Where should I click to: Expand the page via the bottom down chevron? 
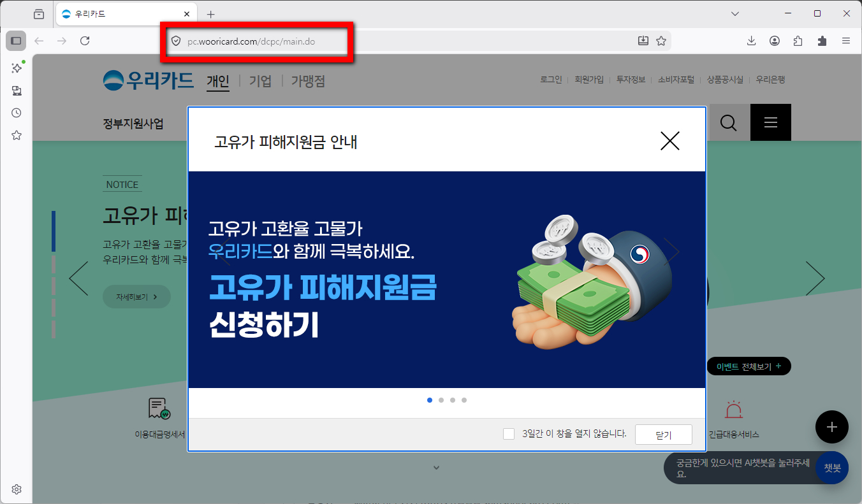point(436,467)
